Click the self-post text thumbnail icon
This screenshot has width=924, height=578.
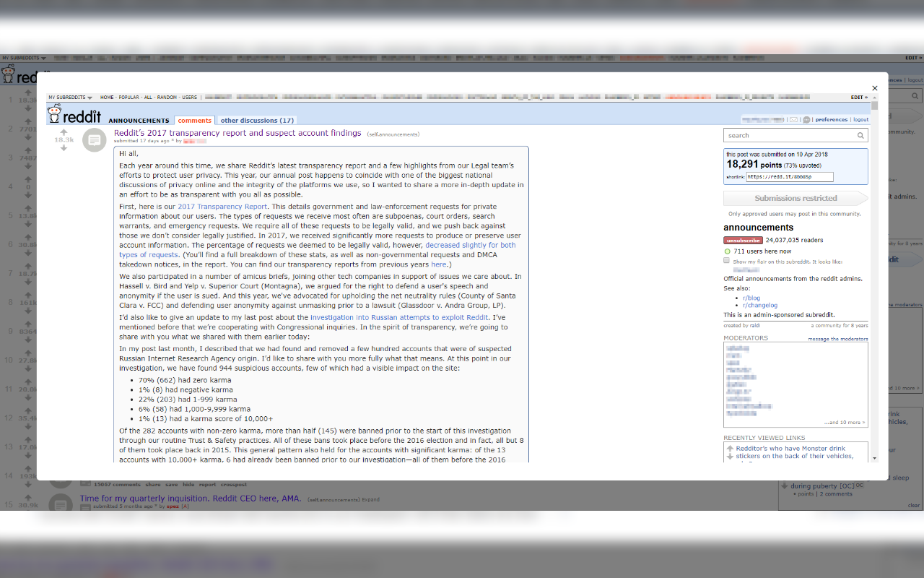coord(95,140)
